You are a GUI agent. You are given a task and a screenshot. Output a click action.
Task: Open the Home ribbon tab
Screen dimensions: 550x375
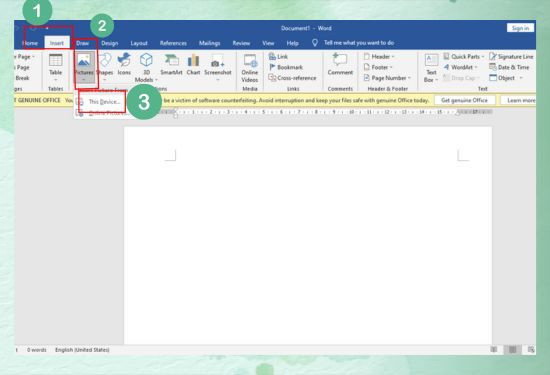pos(30,43)
